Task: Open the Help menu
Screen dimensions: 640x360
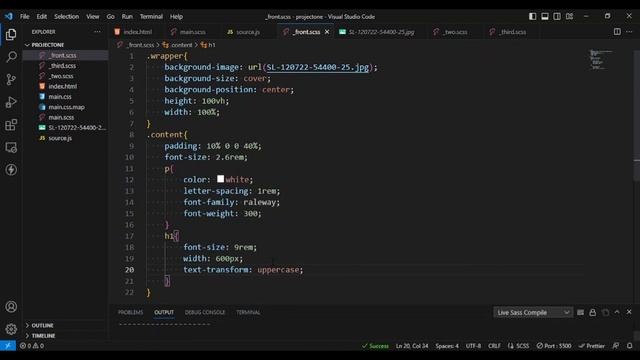Action: coord(176,16)
